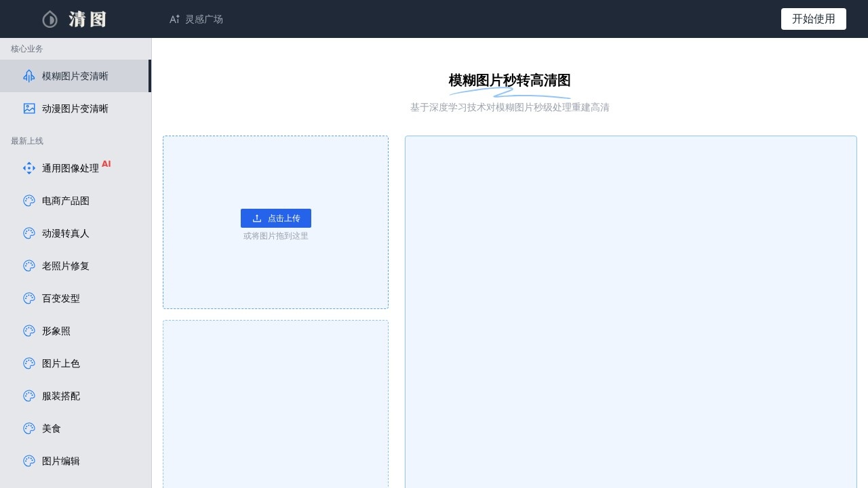Click the 动漫图片变清晰 icon
Viewport: 868px width, 488px height.
28,108
